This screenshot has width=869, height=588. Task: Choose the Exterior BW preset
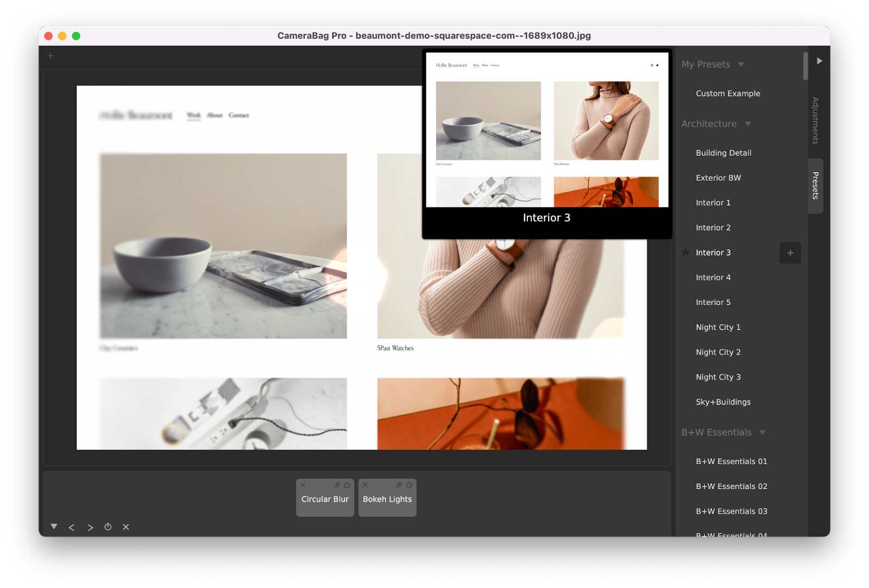point(718,178)
